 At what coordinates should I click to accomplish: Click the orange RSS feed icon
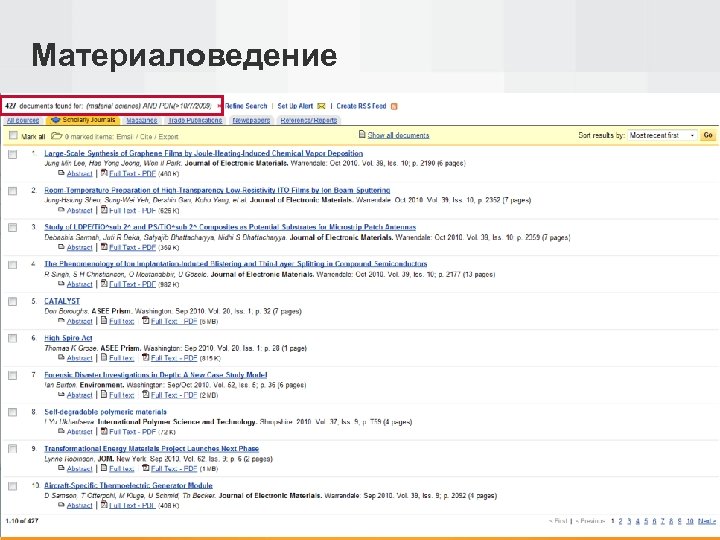click(394, 106)
